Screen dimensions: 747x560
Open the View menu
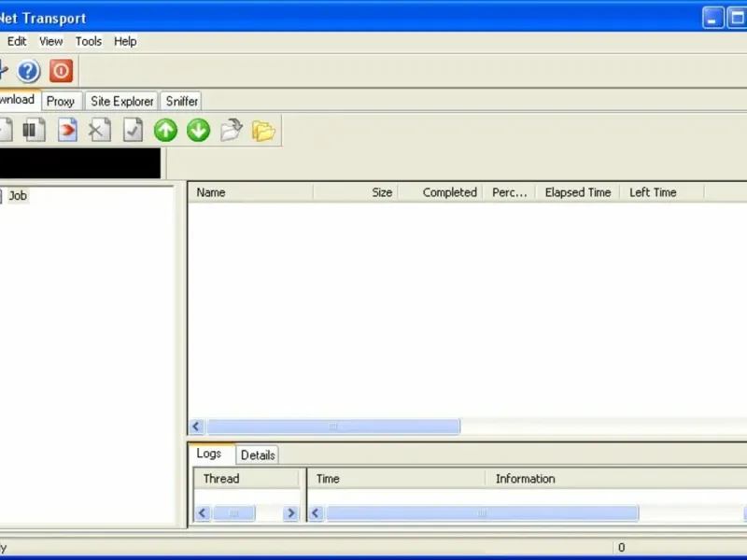(50, 41)
